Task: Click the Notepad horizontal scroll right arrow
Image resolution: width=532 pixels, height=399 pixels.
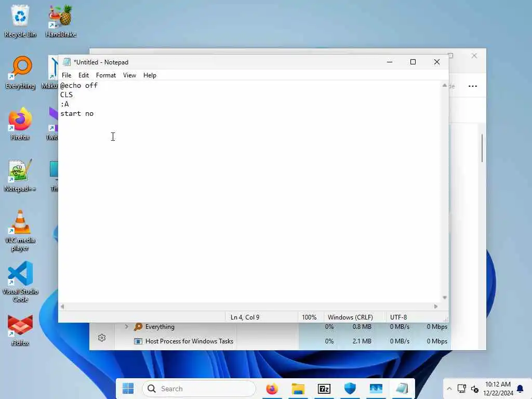Action: tap(436, 307)
